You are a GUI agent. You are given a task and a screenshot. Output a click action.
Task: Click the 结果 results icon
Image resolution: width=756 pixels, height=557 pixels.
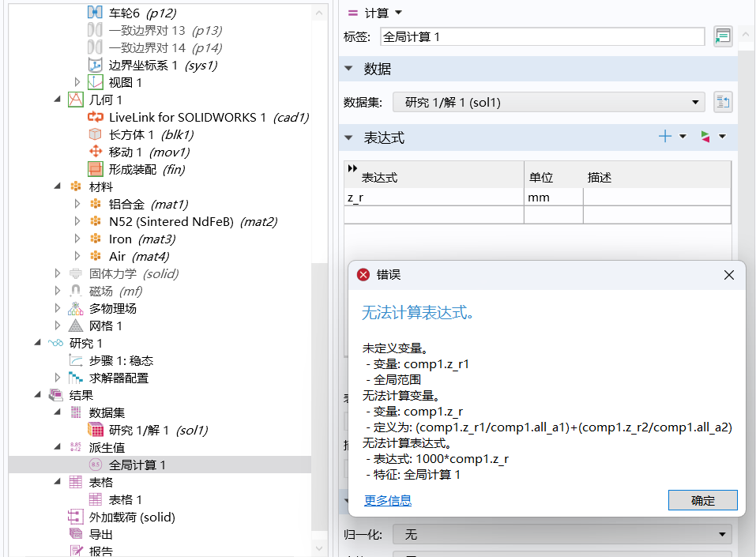click(56, 396)
